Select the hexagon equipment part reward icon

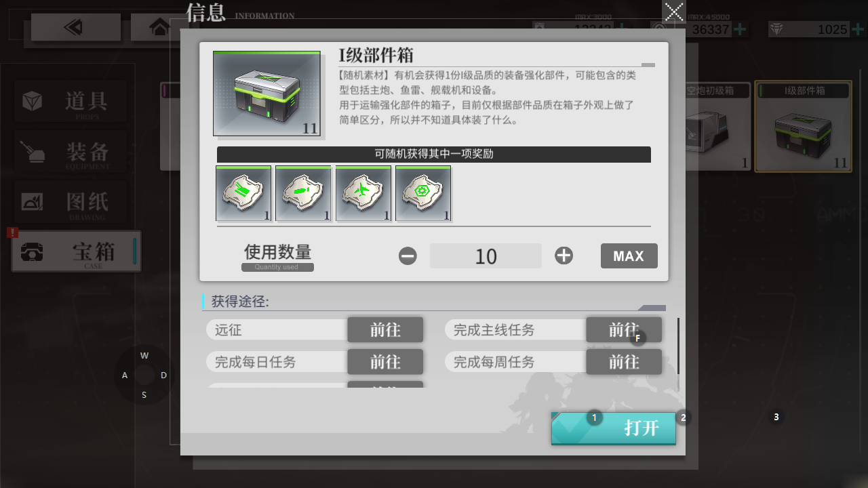(x=422, y=193)
